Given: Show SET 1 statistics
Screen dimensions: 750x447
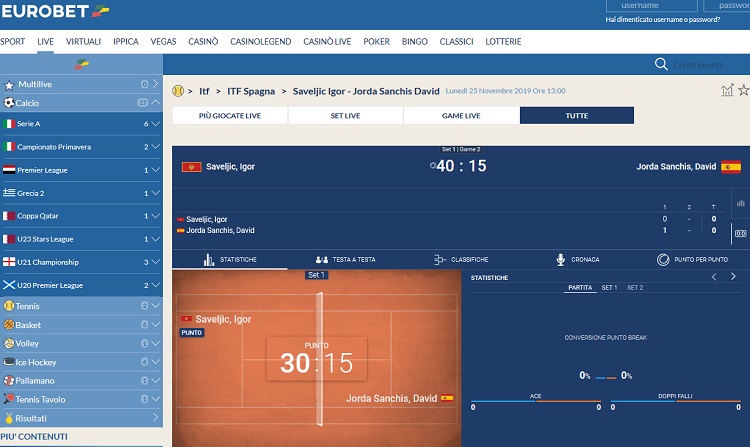Looking at the screenshot, I should (x=609, y=288).
